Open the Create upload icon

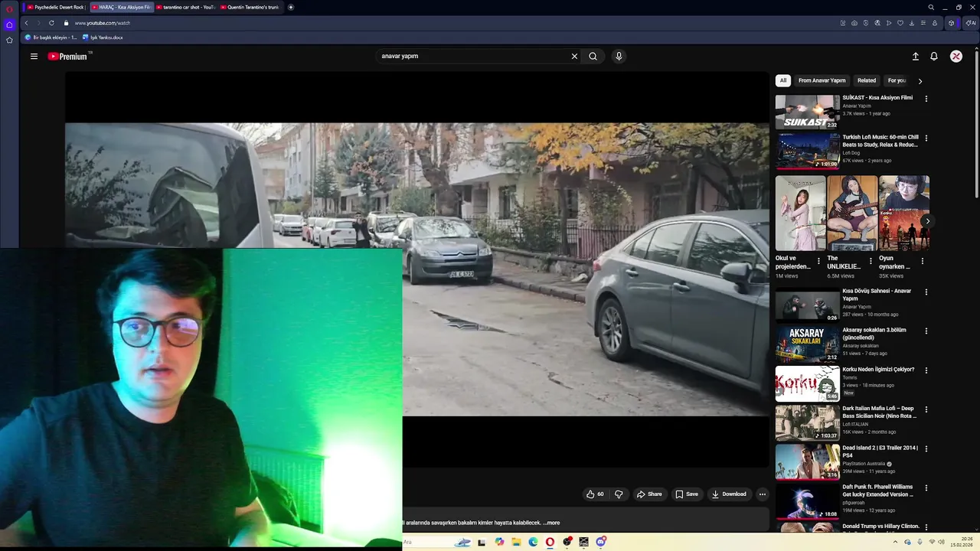[915, 56]
